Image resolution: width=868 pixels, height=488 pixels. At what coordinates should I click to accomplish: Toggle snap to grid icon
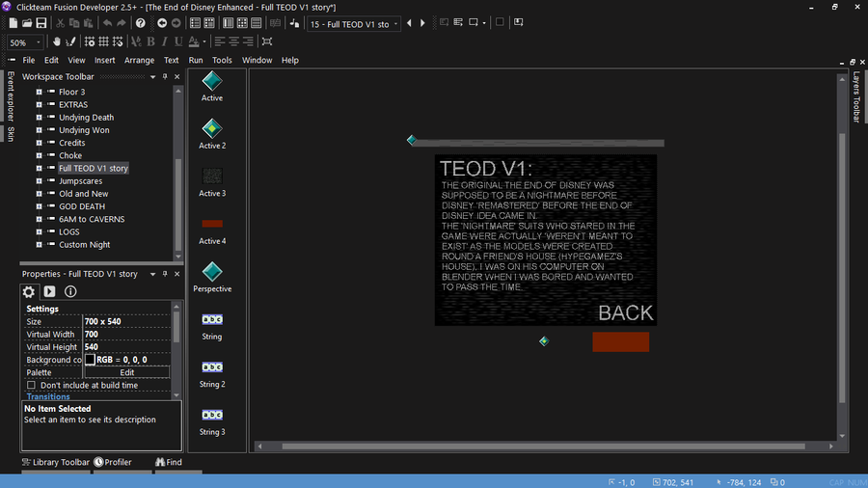point(118,41)
